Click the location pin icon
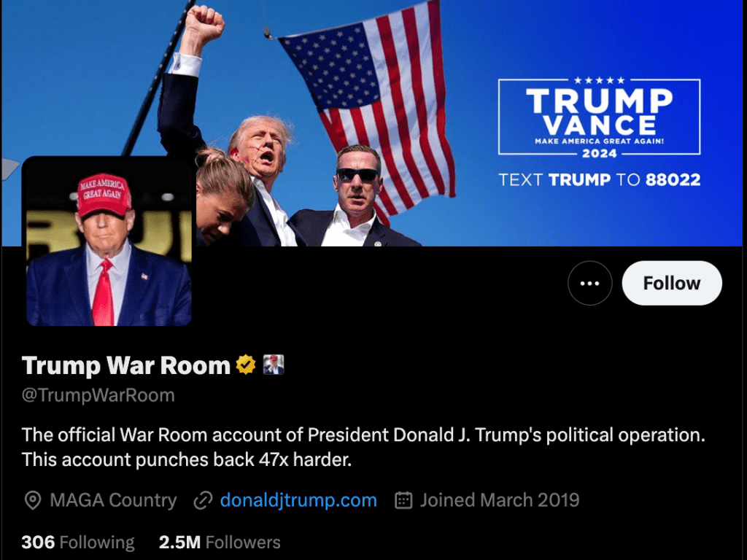747x560 pixels. [x=32, y=500]
